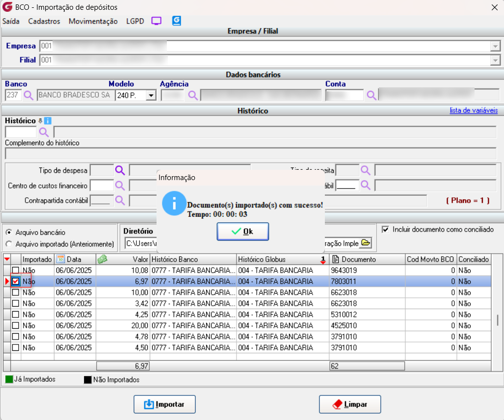This screenshot has height=420, width=504.
Task: Open the Movimentação menu
Action: (x=93, y=21)
